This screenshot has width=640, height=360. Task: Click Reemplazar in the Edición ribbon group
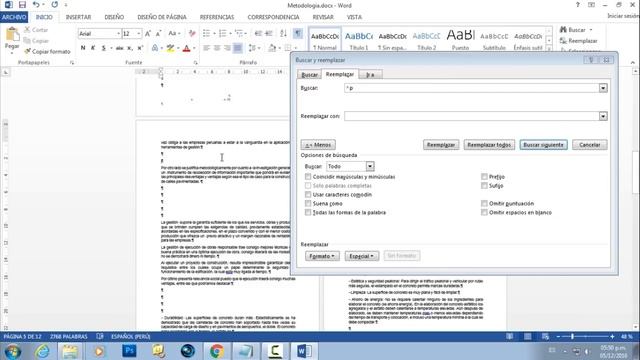[x=578, y=41]
